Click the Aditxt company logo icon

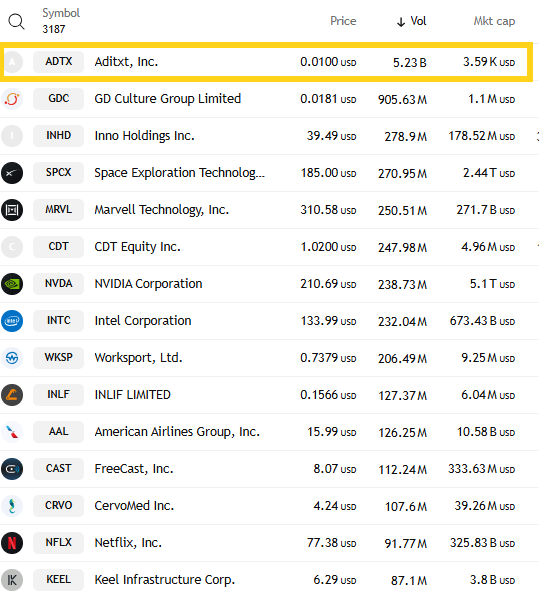tap(12, 62)
